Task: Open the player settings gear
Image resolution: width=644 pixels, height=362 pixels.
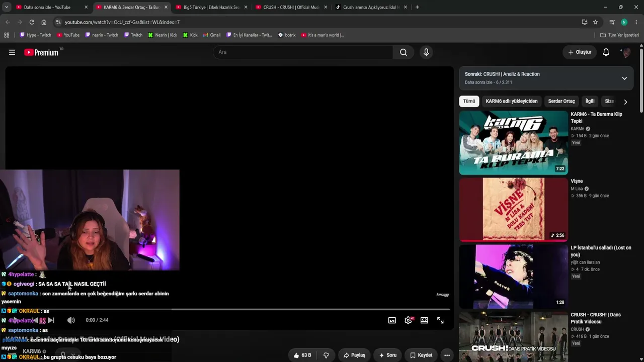Action: tap(408, 320)
